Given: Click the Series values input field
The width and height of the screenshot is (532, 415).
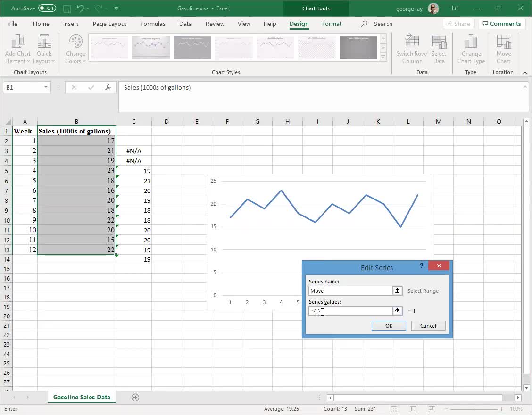Looking at the screenshot, I should (x=350, y=311).
